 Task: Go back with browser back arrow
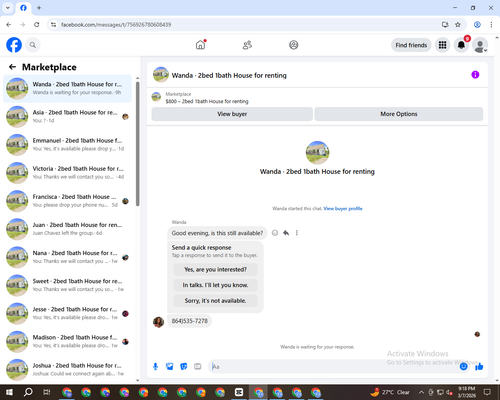pos(9,25)
